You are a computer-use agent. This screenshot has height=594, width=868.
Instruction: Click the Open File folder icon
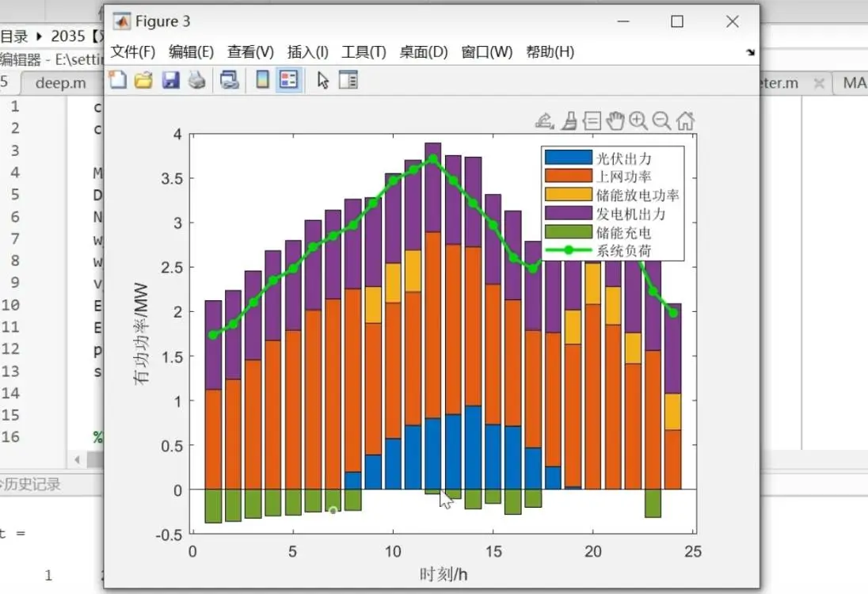144,80
